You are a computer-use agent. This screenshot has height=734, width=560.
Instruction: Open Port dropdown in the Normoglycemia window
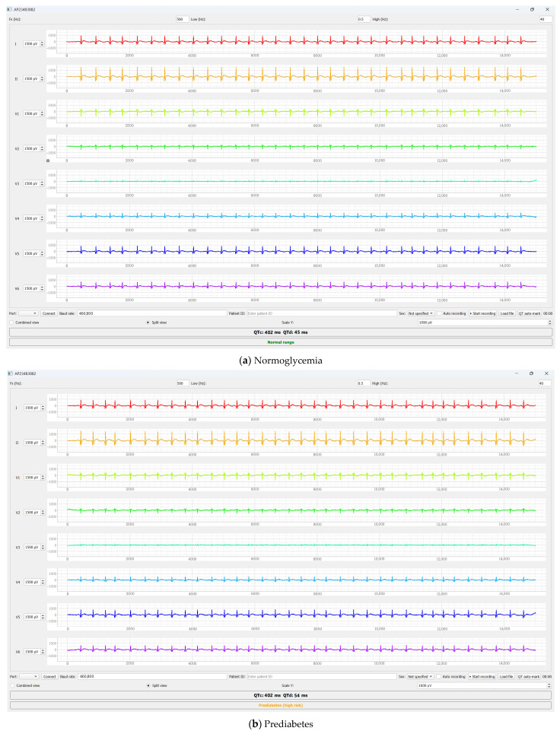coord(28,313)
